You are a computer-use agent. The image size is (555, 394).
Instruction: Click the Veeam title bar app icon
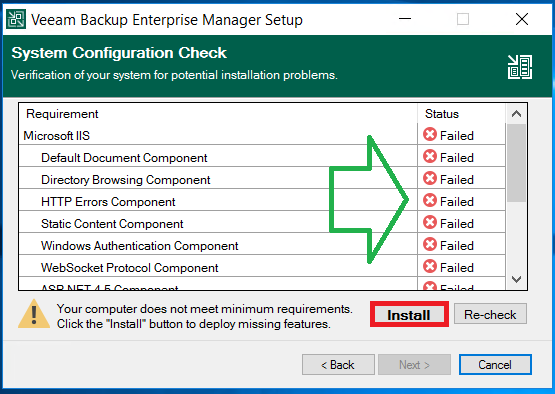point(16,19)
